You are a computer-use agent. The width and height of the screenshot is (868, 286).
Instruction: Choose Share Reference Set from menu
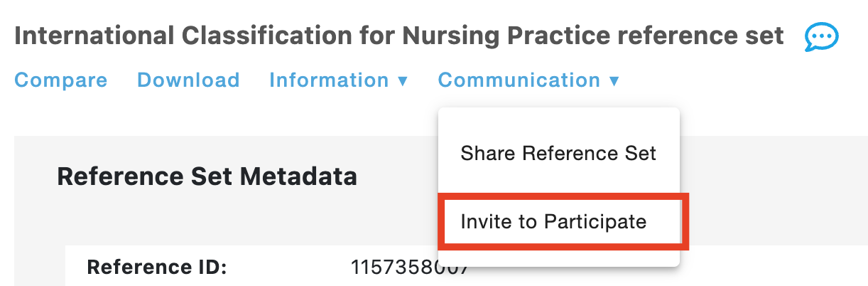pyautogui.click(x=558, y=153)
